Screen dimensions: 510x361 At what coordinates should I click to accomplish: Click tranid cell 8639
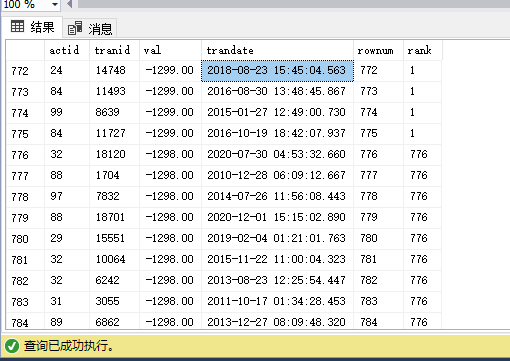pos(114,113)
